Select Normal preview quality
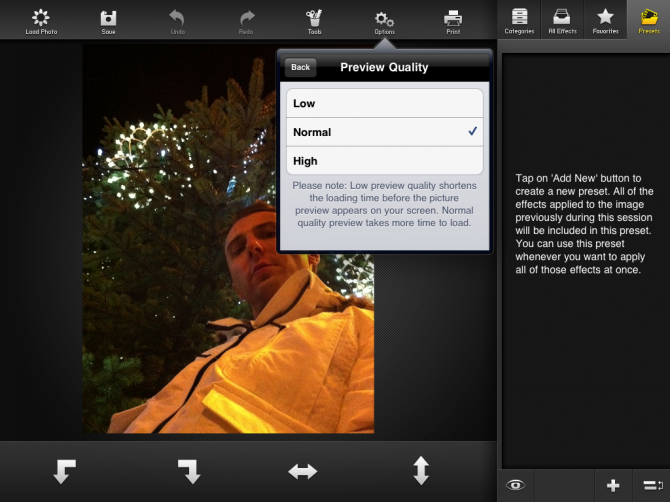 pos(384,132)
